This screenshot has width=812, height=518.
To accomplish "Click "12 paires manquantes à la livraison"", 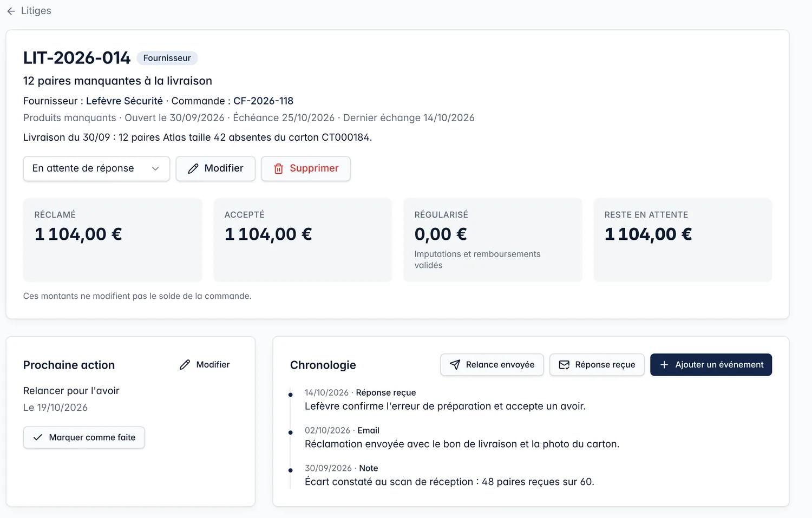I will (x=117, y=81).
